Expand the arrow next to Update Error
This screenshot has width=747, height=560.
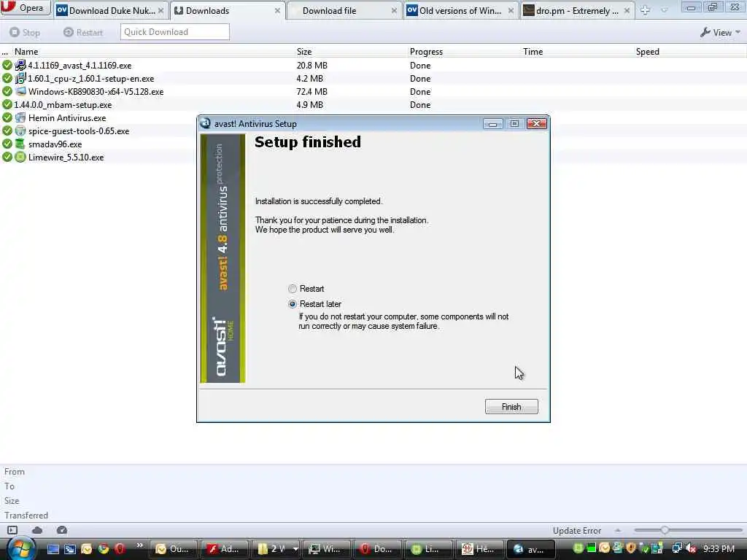click(x=617, y=530)
